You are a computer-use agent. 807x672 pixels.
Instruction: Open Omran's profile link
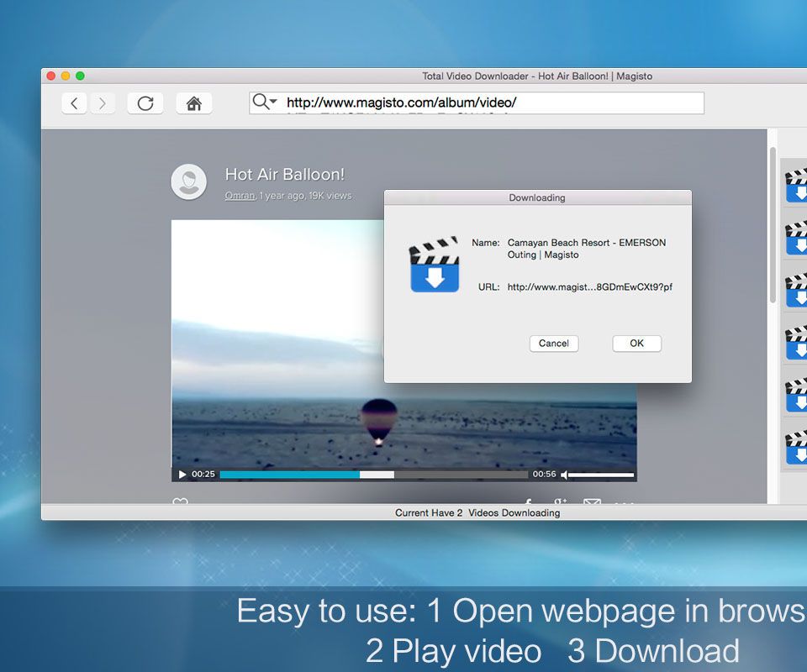click(x=240, y=196)
